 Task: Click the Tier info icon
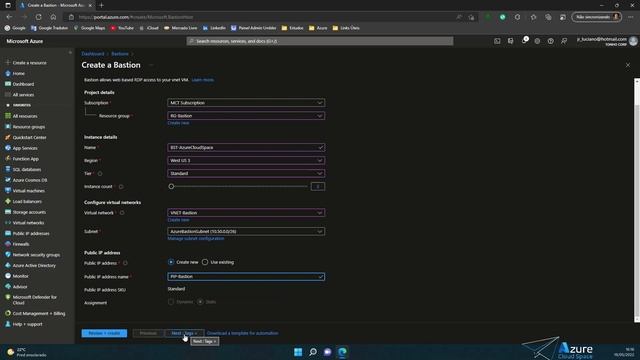click(x=100, y=173)
